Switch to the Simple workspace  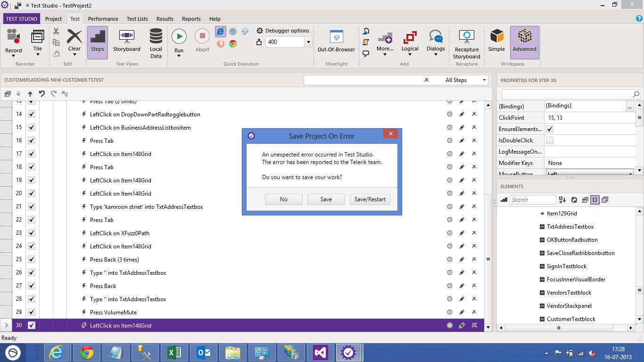496,36
